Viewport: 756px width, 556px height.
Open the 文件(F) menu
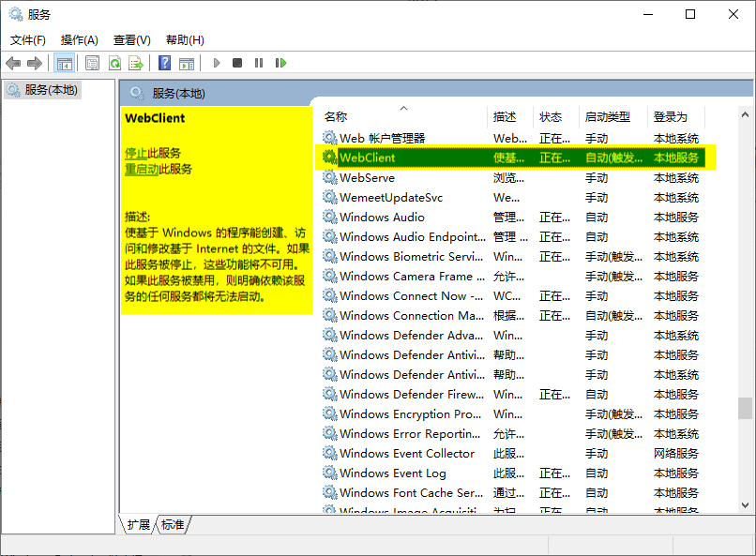tap(28, 40)
